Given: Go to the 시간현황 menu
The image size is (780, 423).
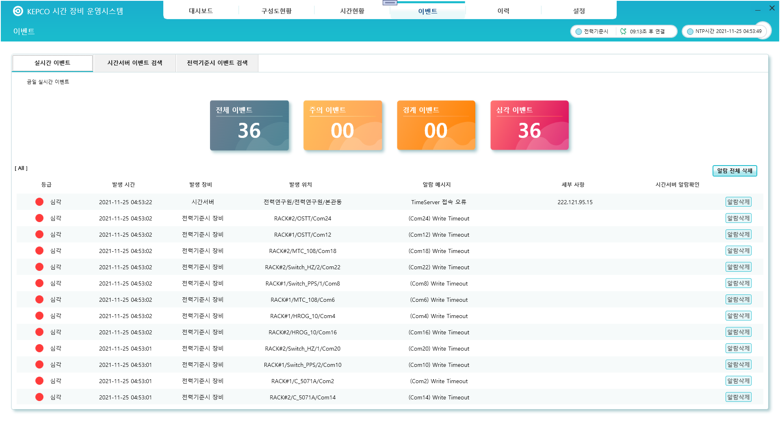Looking at the screenshot, I should click(x=352, y=11).
